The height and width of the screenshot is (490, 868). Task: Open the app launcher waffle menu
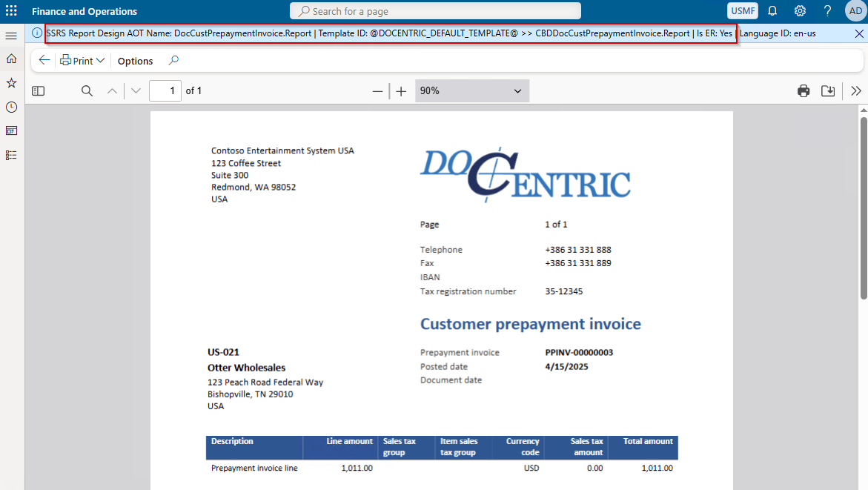[11, 10]
